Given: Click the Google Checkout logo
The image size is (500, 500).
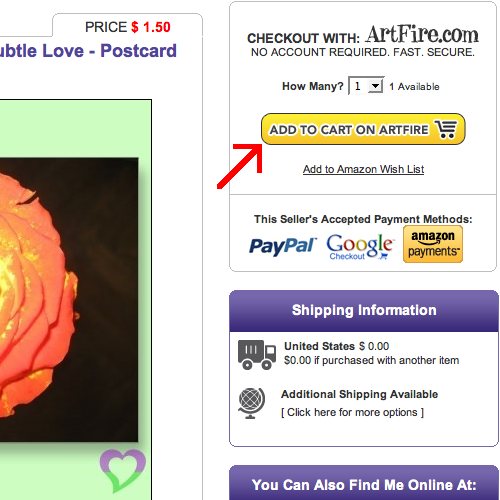Looking at the screenshot, I should tap(360, 247).
